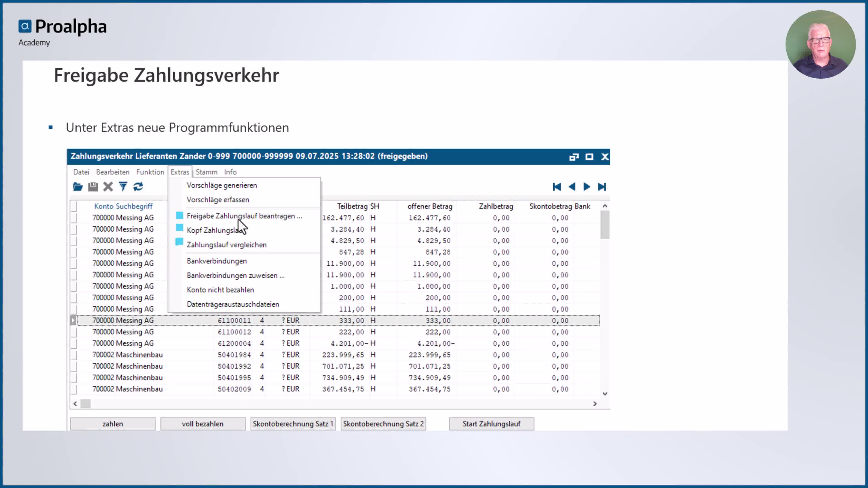Tick row selector for 50402009 row
This screenshot has width=868, height=488.
point(74,389)
